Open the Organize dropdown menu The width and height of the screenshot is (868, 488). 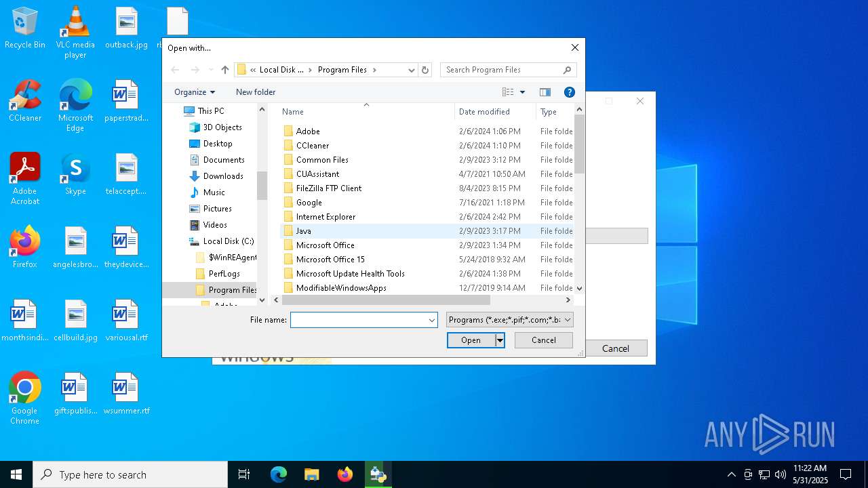[195, 92]
